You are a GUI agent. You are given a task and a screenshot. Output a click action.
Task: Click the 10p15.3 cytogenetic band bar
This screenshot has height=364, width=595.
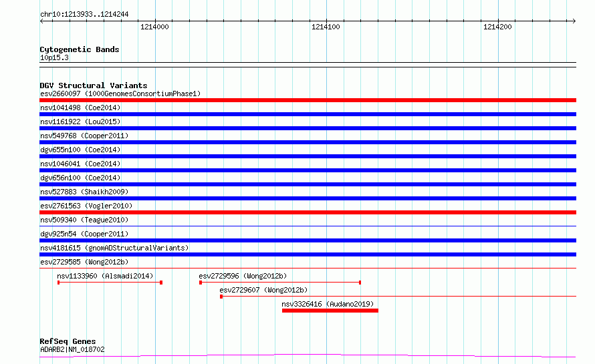coord(308,65)
